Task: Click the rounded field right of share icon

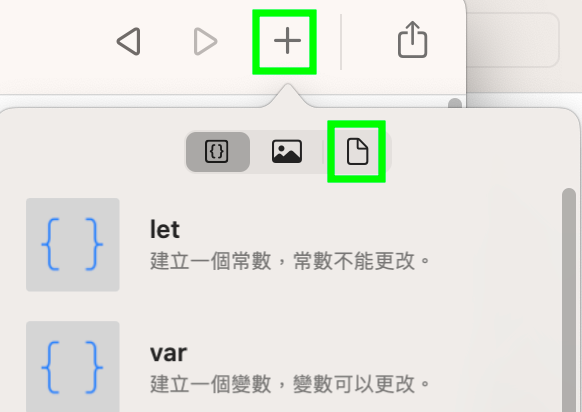Action: pos(513,40)
